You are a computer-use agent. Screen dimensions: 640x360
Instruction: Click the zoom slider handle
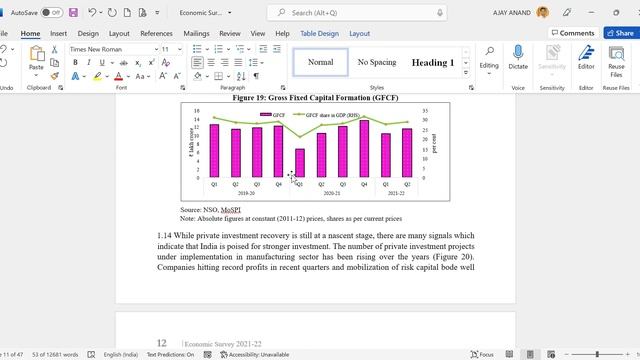pos(597,354)
